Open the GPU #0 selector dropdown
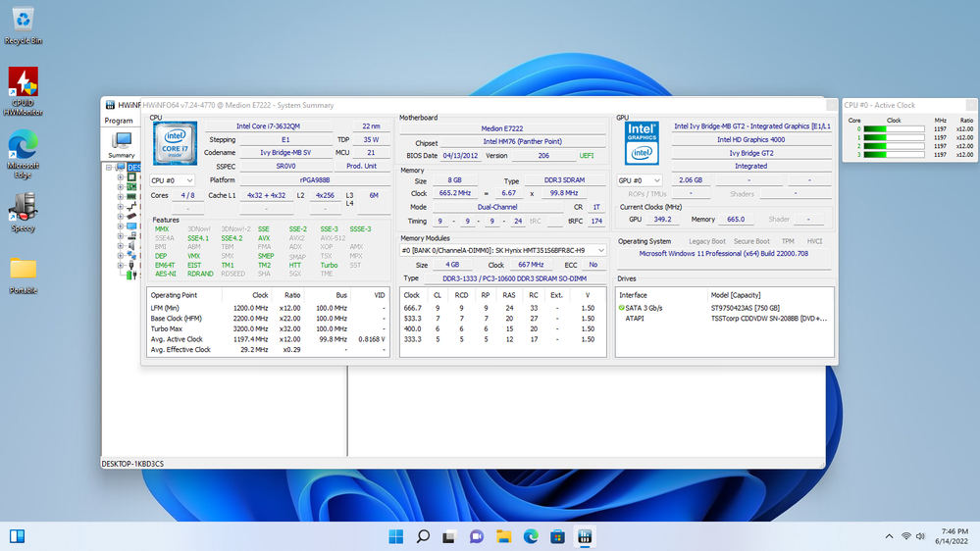Screen dimensions: 980x551 click(x=641, y=180)
